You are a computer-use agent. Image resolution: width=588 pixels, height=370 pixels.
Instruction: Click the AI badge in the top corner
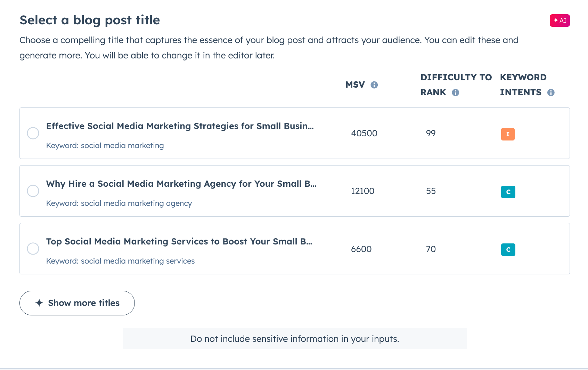[x=560, y=20]
